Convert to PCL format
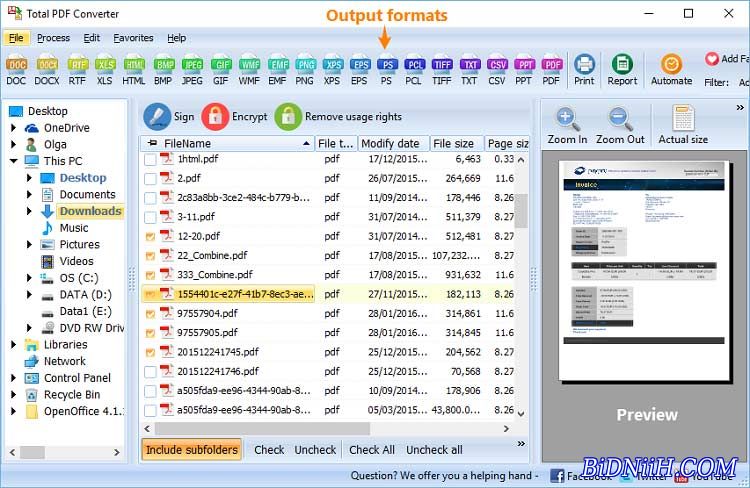 coord(414,70)
